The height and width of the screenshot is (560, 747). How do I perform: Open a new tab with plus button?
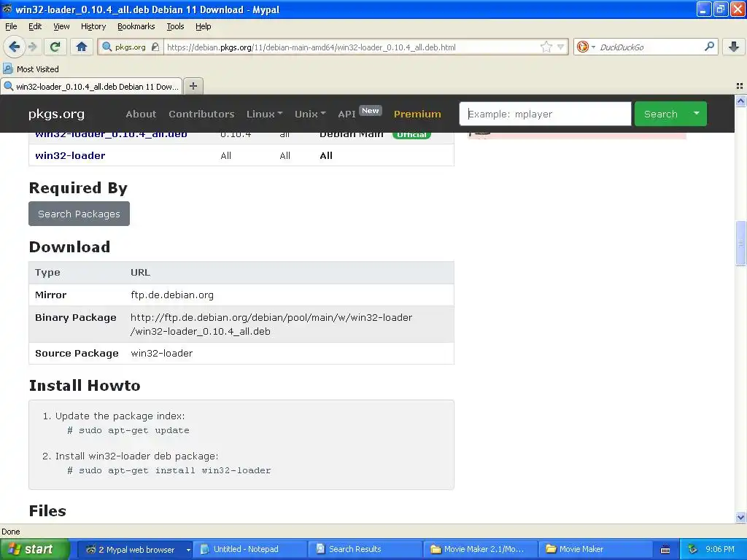[193, 86]
